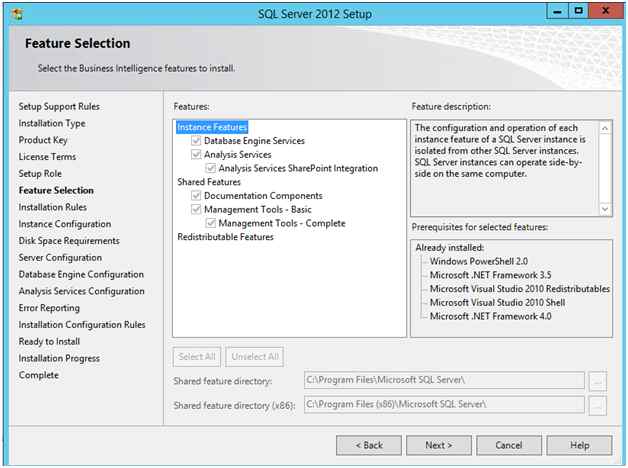Select the Shared Features tree node
This screenshot has height=468, width=628.
[209, 182]
